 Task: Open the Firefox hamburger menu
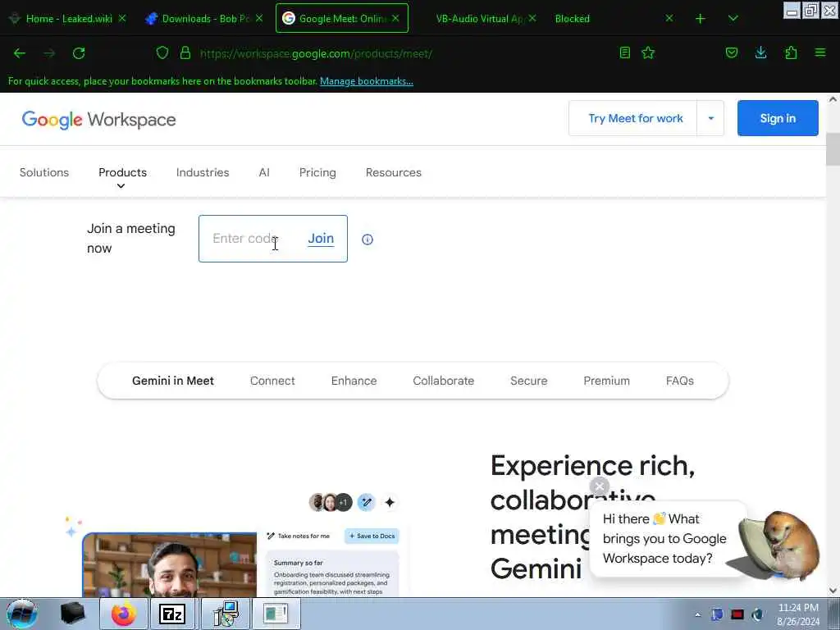coord(820,52)
